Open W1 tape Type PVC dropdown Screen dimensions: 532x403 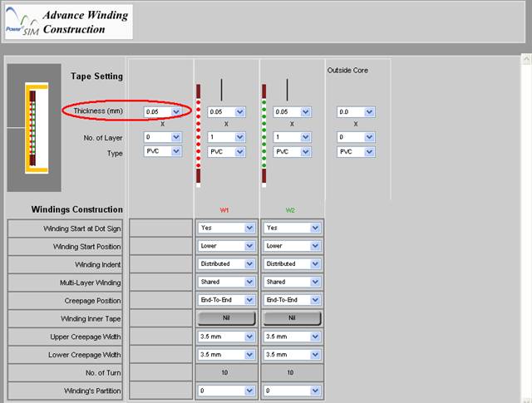(x=226, y=151)
